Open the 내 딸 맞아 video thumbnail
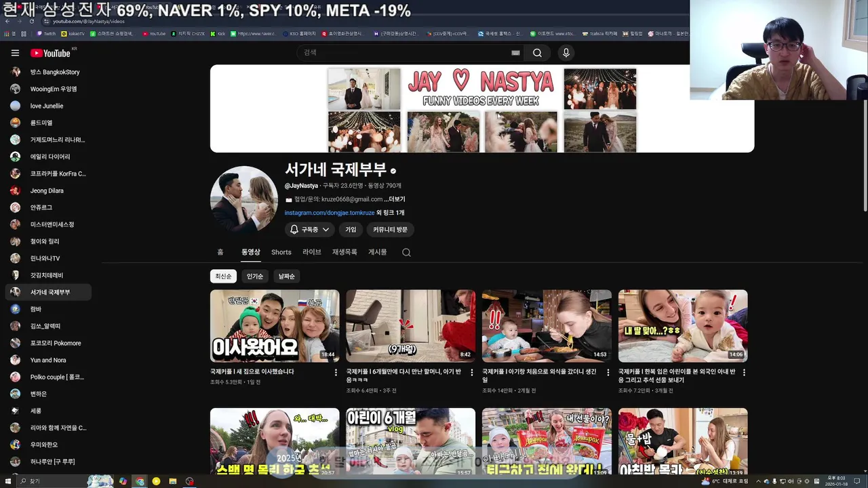Image resolution: width=868 pixels, height=488 pixels. (683, 326)
